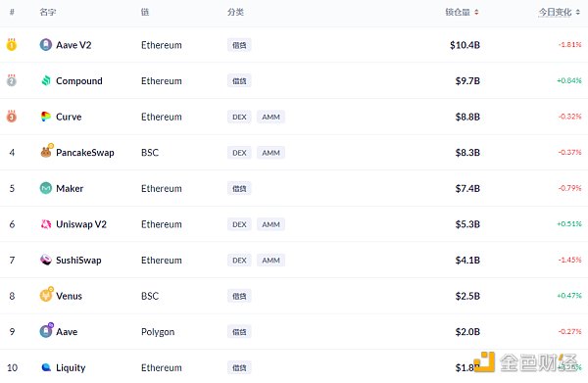588x383 pixels.
Task: Click the PancakeSwap bunny icon
Action: (x=46, y=152)
